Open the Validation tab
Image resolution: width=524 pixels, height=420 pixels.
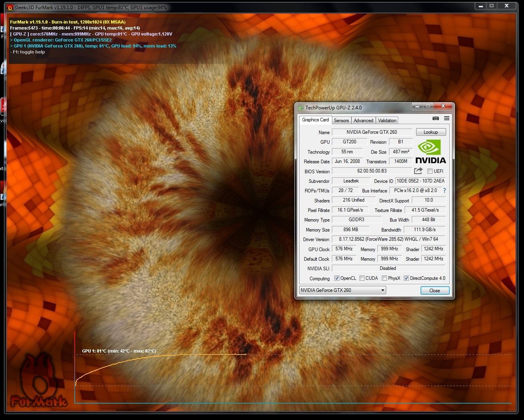(387, 121)
